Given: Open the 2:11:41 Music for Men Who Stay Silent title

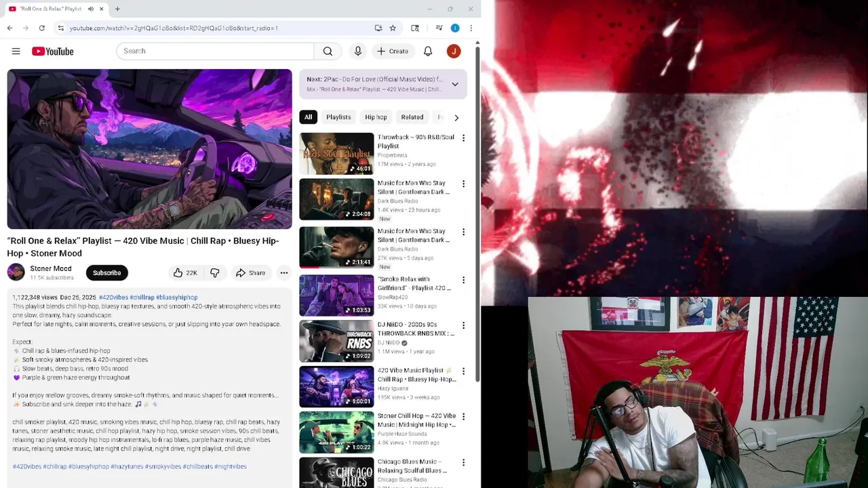Looking at the screenshot, I should click(x=414, y=235).
